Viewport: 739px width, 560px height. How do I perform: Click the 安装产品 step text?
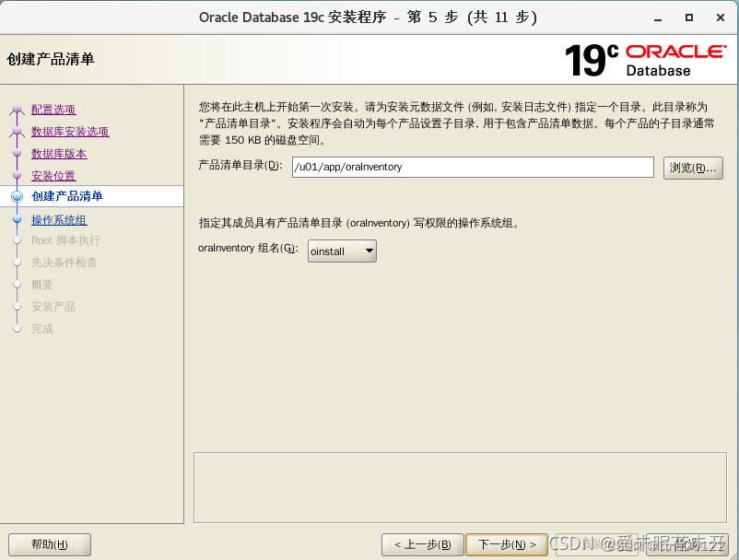tap(53, 307)
